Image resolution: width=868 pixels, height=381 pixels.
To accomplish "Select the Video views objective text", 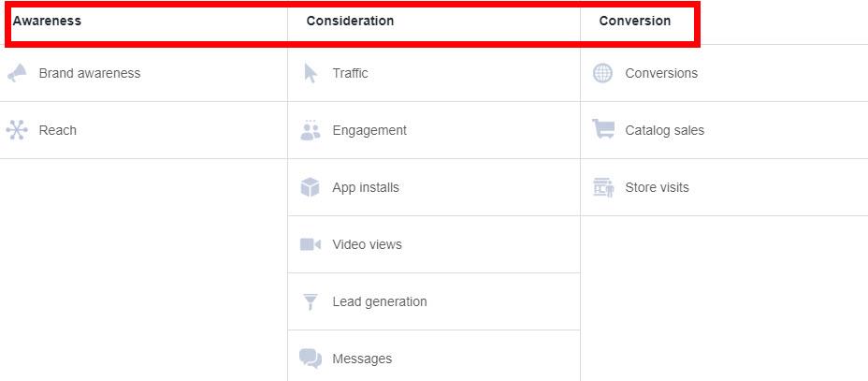I will pos(367,244).
